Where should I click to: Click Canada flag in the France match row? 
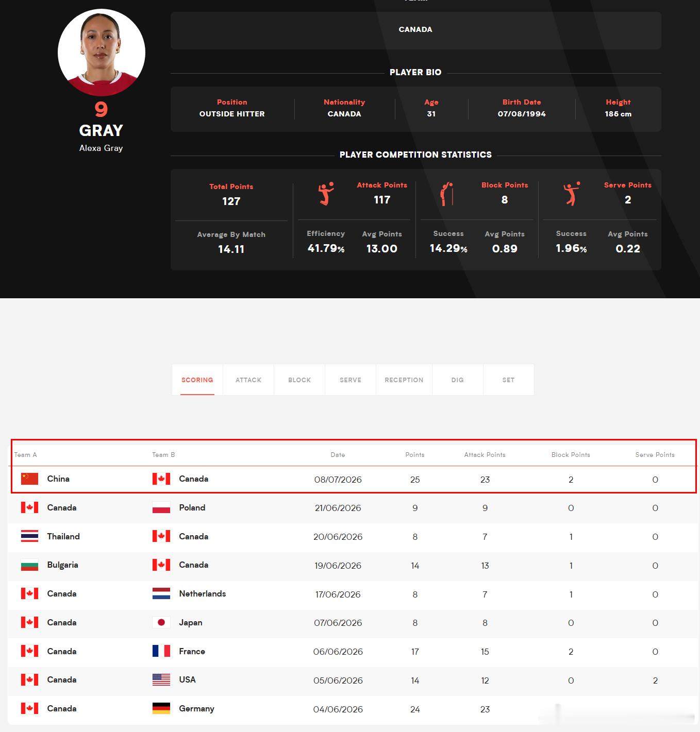pos(29,651)
